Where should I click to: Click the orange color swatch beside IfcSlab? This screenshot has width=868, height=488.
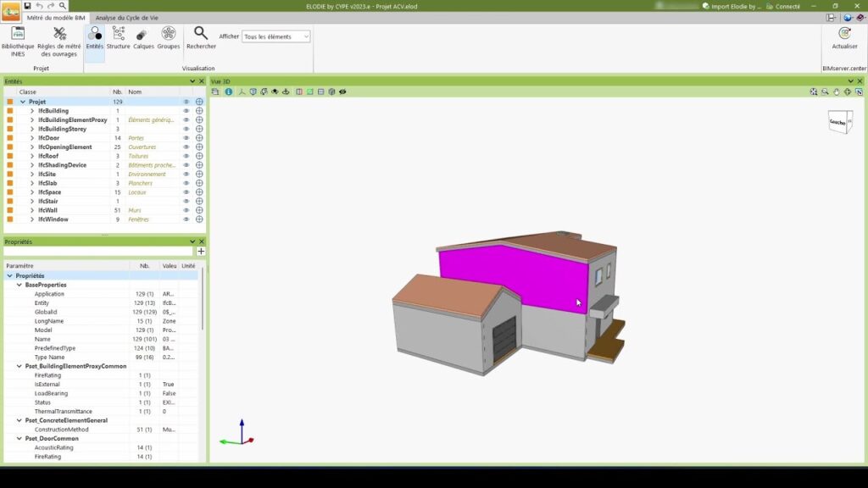[10, 183]
